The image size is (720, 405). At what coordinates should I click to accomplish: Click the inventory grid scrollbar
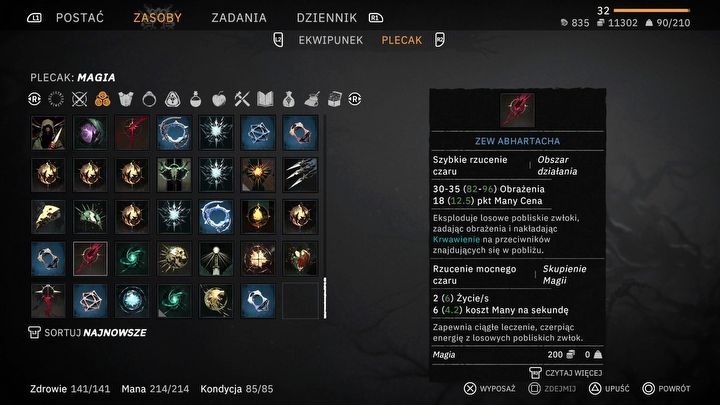click(x=325, y=298)
